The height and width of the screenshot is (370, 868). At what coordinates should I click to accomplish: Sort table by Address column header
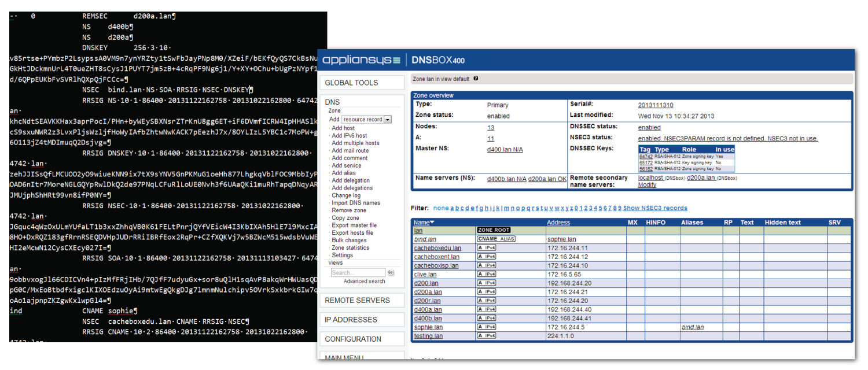(x=558, y=223)
